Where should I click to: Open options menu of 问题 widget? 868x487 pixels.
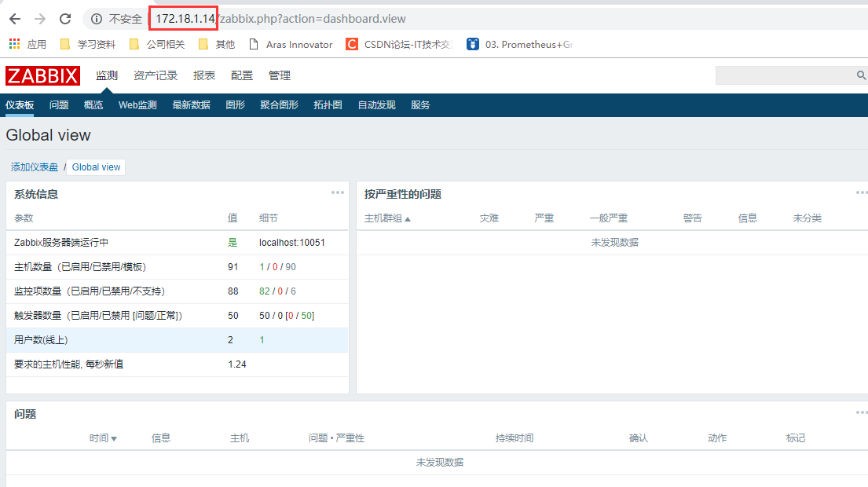pyautogui.click(x=862, y=412)
